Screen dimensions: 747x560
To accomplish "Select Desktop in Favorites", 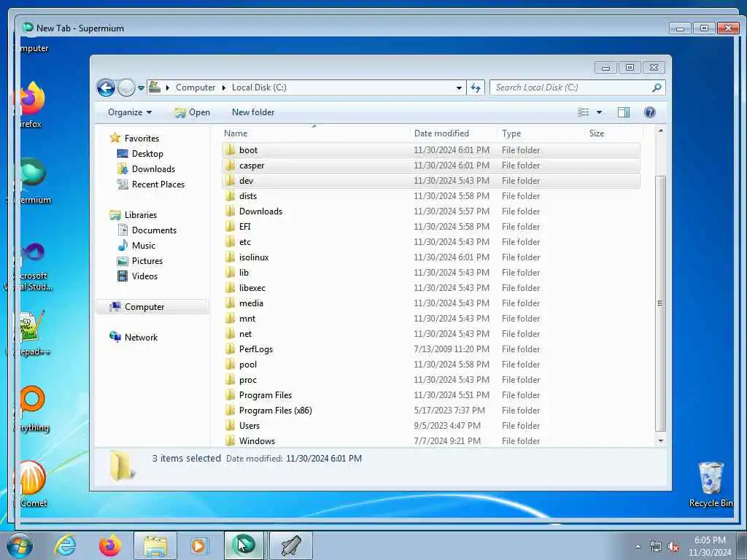I will coord(147,154).
